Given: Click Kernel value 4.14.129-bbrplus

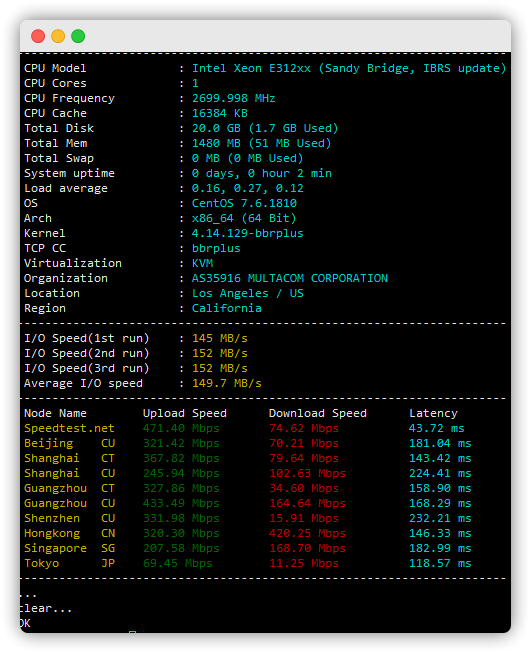Looking at the screenshot, I should (248, 233).
